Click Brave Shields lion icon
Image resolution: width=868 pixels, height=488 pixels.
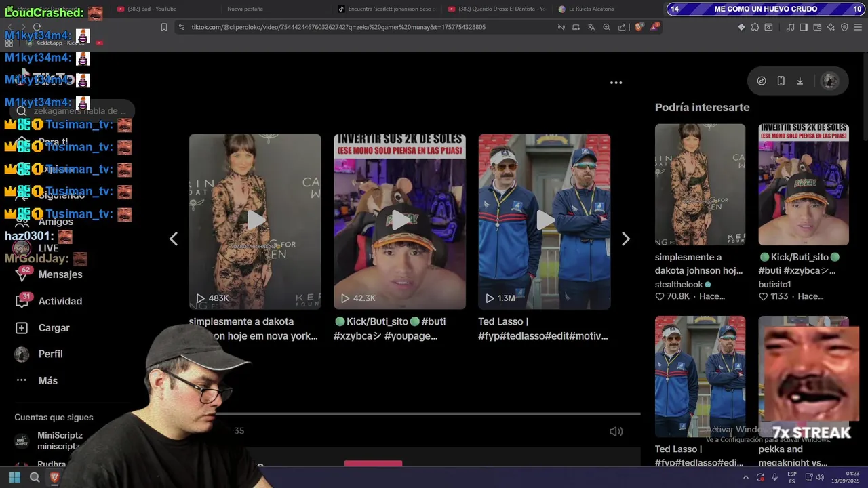point(639,27)
